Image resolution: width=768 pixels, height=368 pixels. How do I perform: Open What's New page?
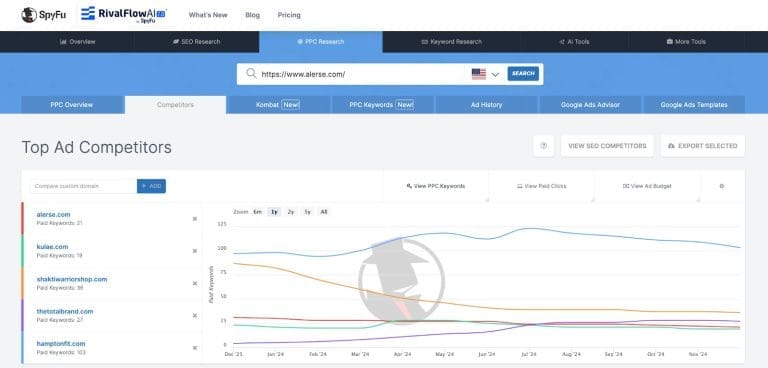(x=208, y=15)
